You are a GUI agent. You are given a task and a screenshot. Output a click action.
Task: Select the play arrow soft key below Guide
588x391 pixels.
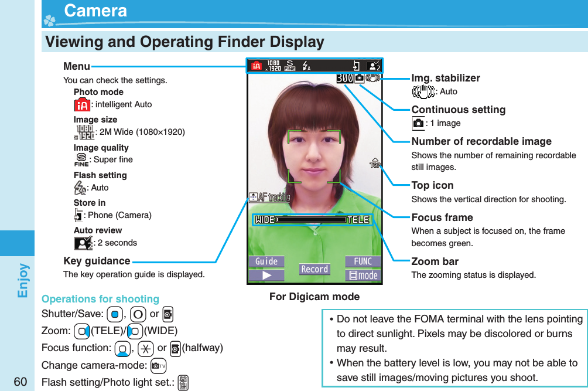[x=266, y=276]
